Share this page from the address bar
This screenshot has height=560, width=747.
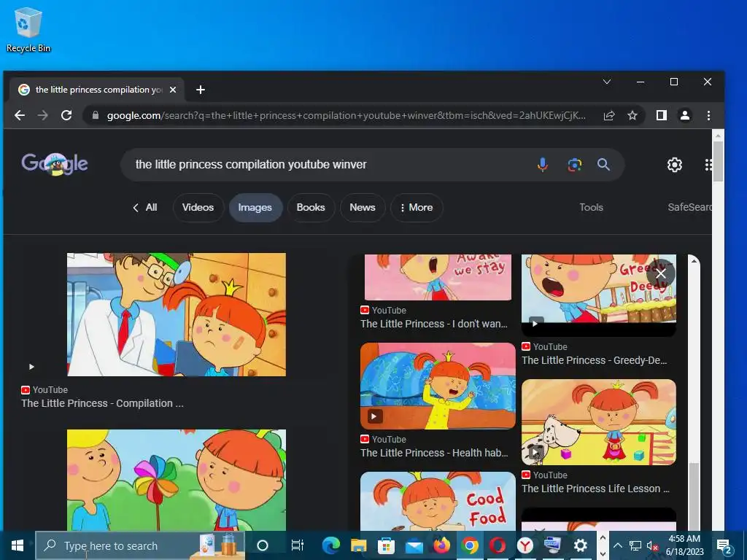[609, 115]
